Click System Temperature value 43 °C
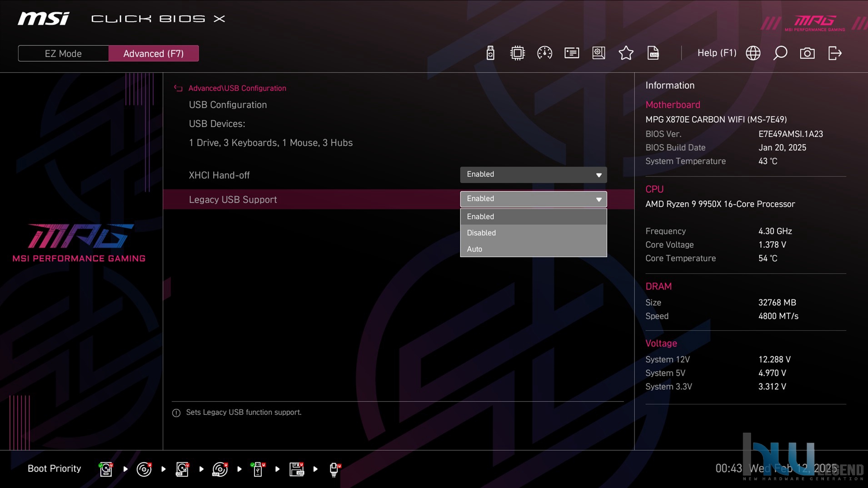Screen dimensions: 868x488 point(768,161)
